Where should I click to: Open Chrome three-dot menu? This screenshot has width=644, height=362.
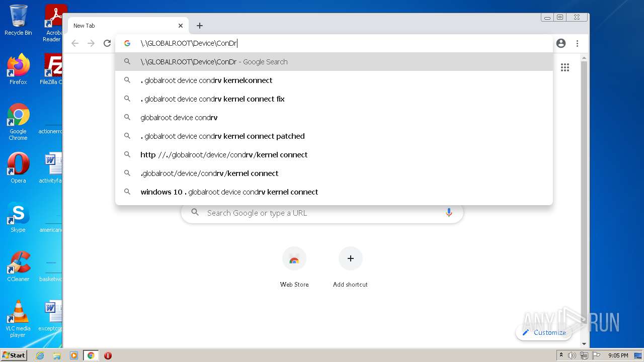[577, 43]
